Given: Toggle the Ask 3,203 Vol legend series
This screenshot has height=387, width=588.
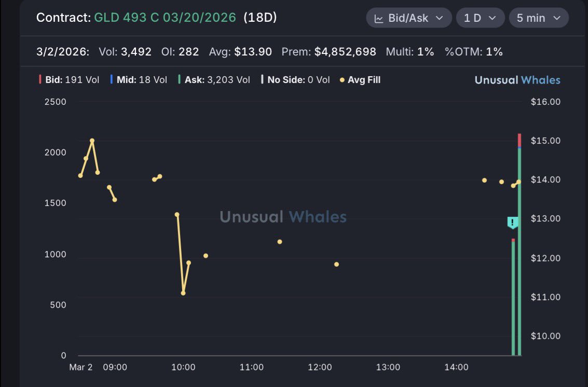Looking at the screenshot, I should click(x=214, y=80).
